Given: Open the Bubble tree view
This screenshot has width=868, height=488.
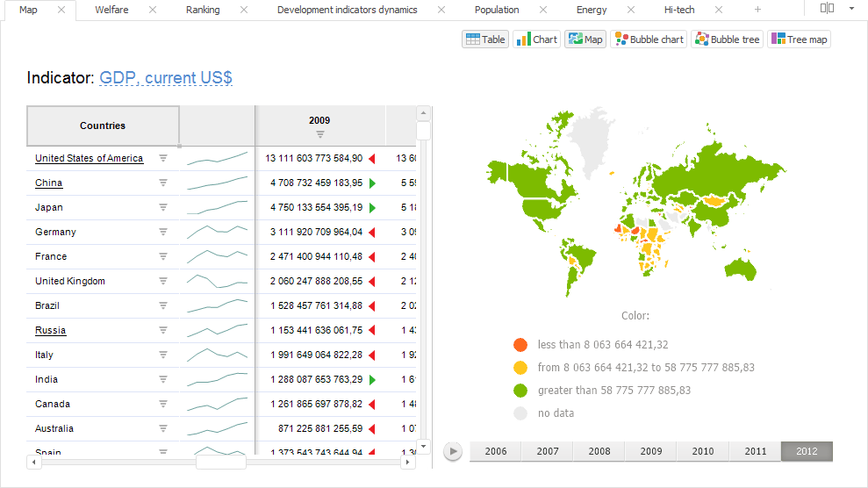Looking at the screenshot, I should [727, 39].
